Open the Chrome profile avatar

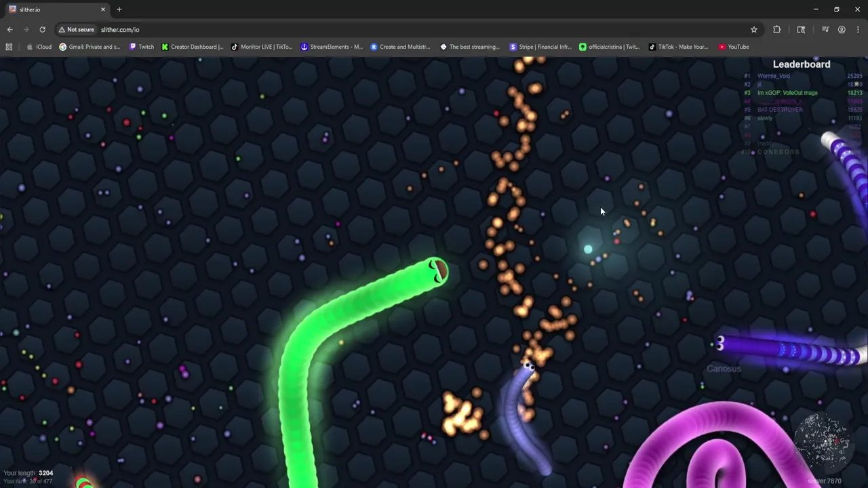click(x=842, y=29)
